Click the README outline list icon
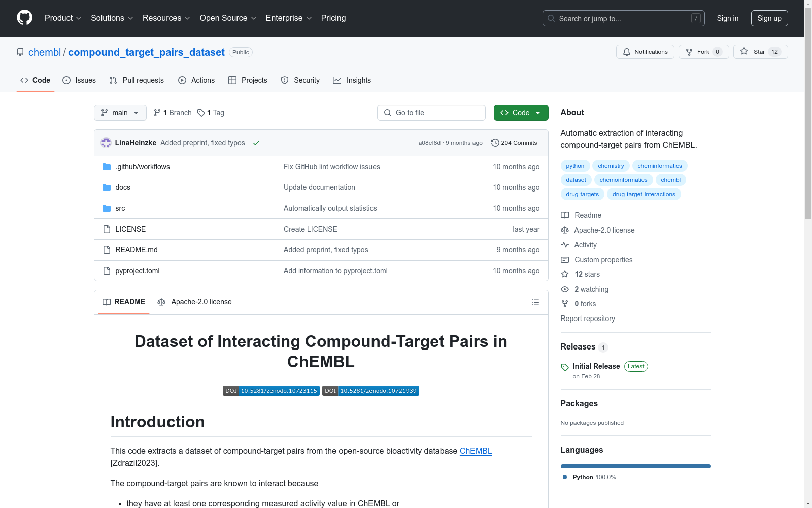The width and height of the screenshot is (812, 508). [535, 302]
